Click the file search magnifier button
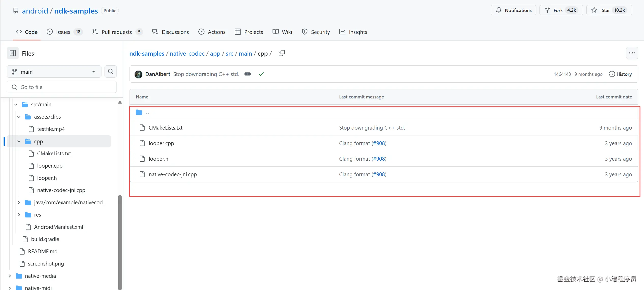The height and width of the screenshot is (290, 644). click(110, 72)
